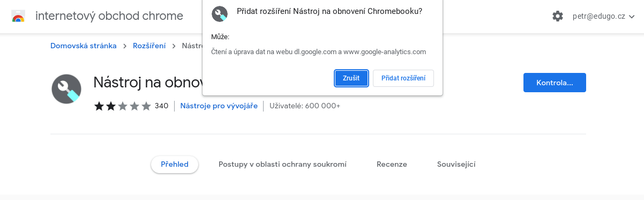Viewport: 644px width, 200px height.
Task: Click the large extension wrench icon
Action: click(x=66, y=89)
